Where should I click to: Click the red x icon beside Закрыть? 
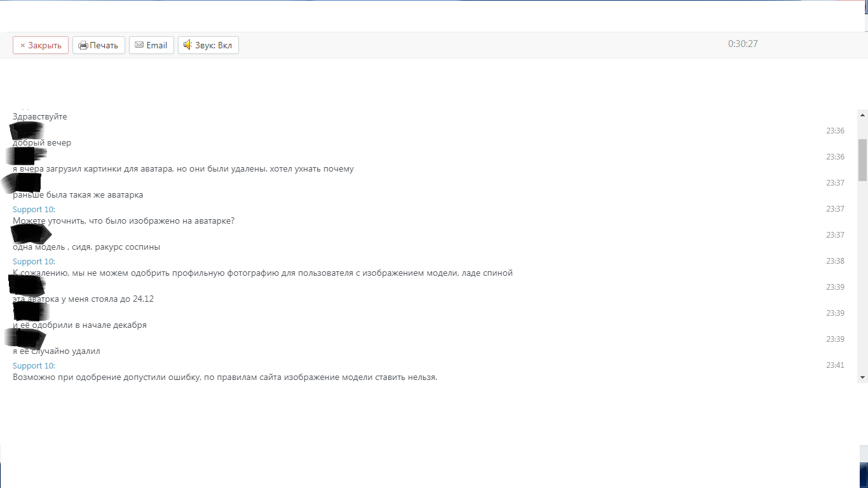click(x=22, y=45)
